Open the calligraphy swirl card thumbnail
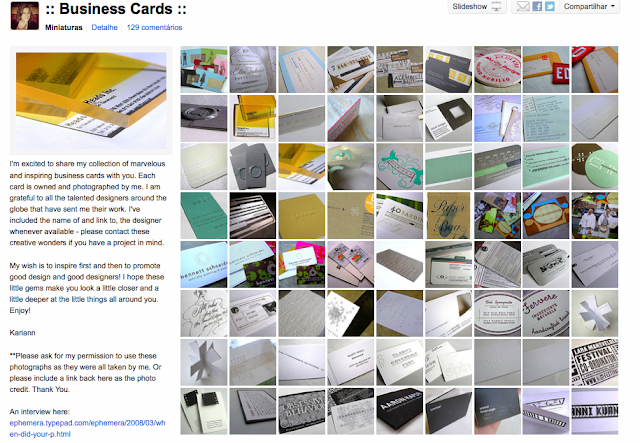Screen dimensions: 640x443 click(204, 314)
